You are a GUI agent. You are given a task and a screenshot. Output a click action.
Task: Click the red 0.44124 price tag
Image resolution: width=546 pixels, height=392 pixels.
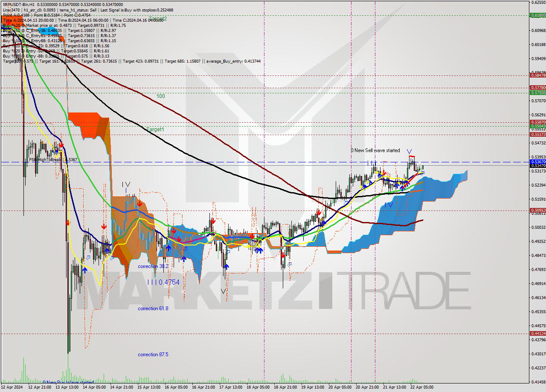537,334
